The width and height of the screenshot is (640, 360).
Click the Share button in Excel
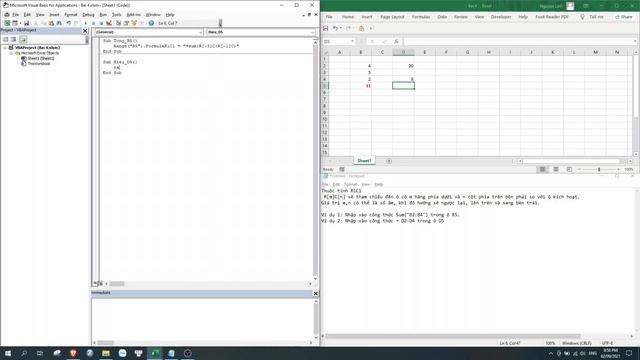[x=623, y=17]
